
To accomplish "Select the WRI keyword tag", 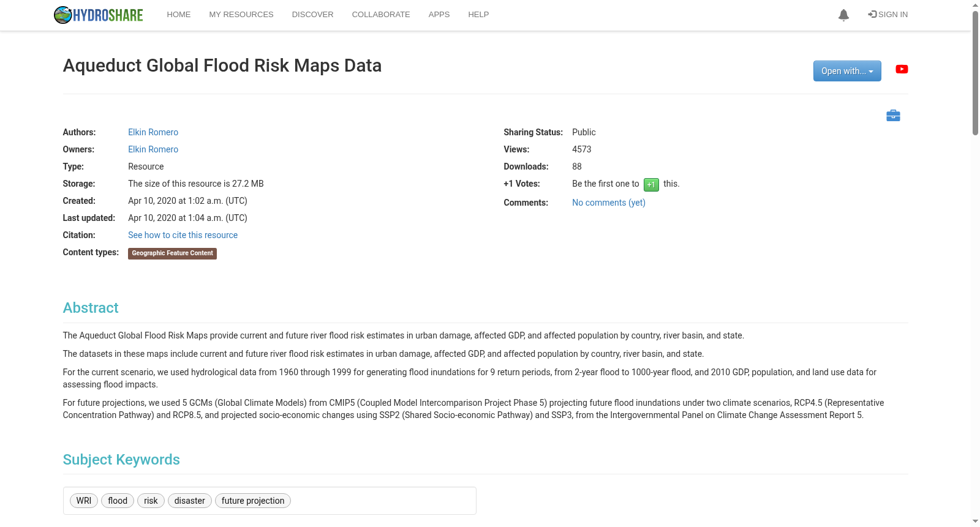I will pos(84,501).
